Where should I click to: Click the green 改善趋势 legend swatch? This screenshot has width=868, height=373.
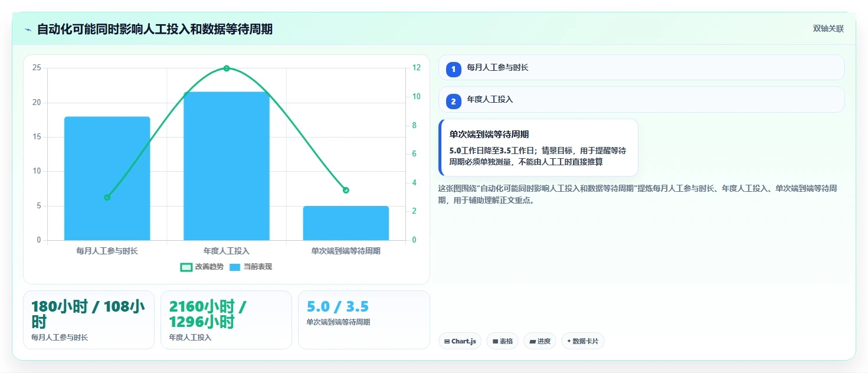click(x=186, y=267)
